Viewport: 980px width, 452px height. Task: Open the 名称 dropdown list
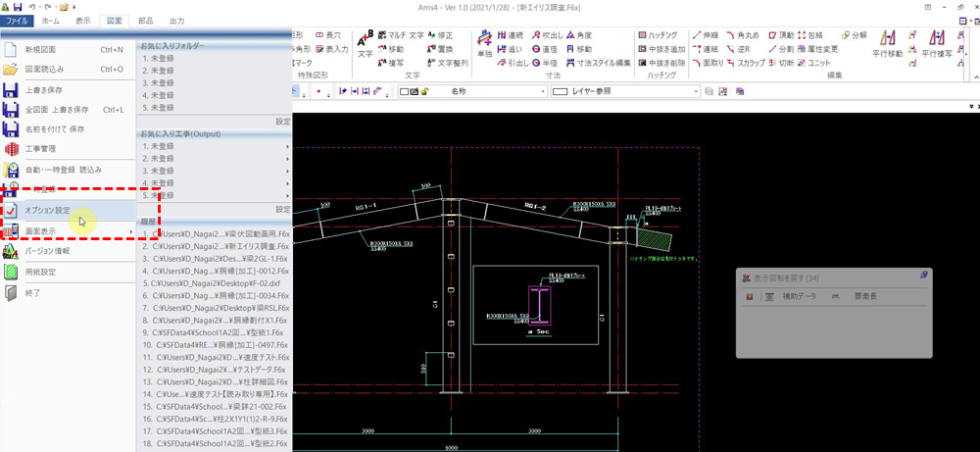[x=541, y=91]
